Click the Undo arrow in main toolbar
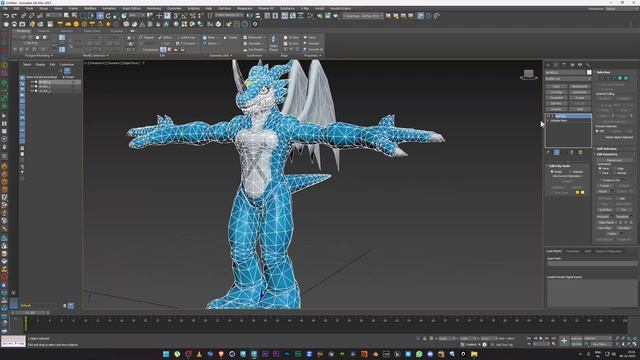The height and width of the screenshot is (360, 640). click(6, 16)
